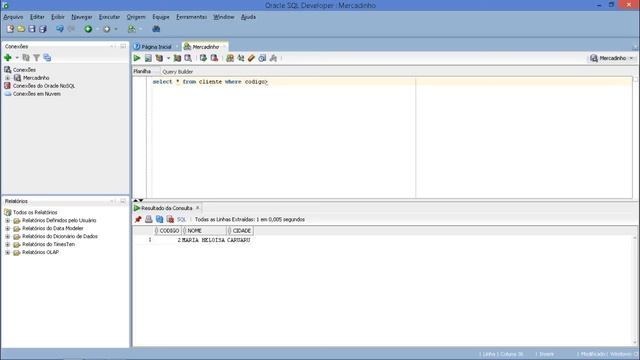Open the SQL Worksheet toolbar icon
Screen dimensions: 640x360
(x=131, y=29)
